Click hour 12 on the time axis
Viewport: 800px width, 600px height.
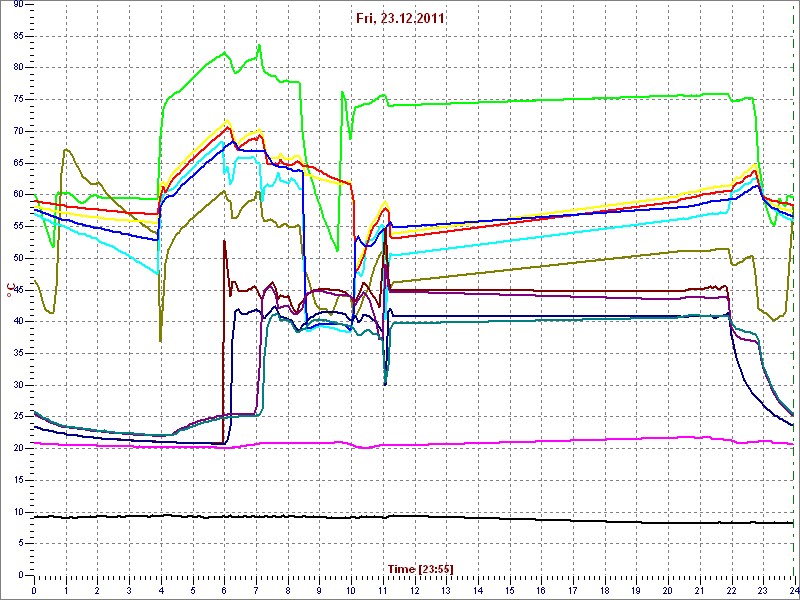pyautogui.click(x=415, y=589)
